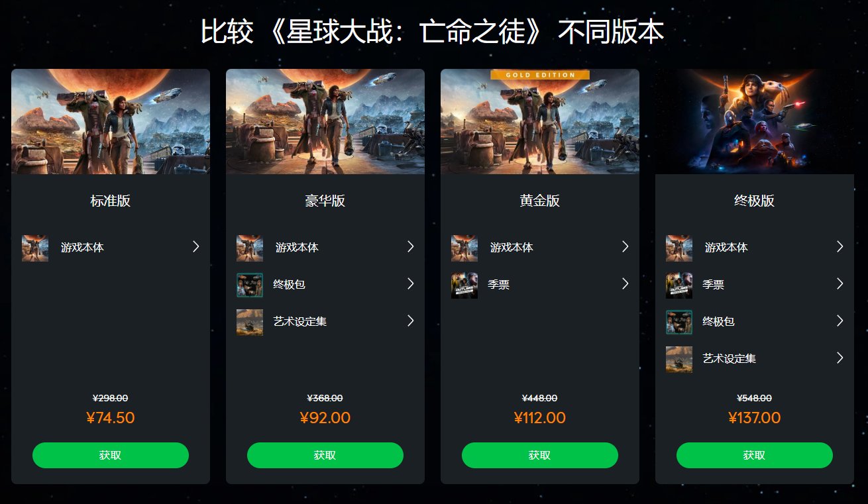Click the 季票 icon in the 终极版 card
Screen dimensions: 868x504
pyautogui.click(x=679, y=285)
